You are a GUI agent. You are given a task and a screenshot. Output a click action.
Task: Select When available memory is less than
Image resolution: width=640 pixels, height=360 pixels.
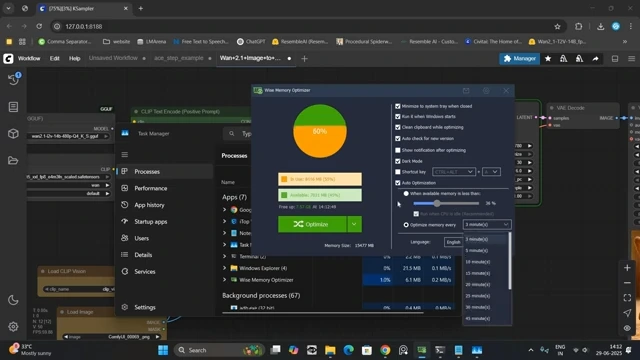(406, 193)
